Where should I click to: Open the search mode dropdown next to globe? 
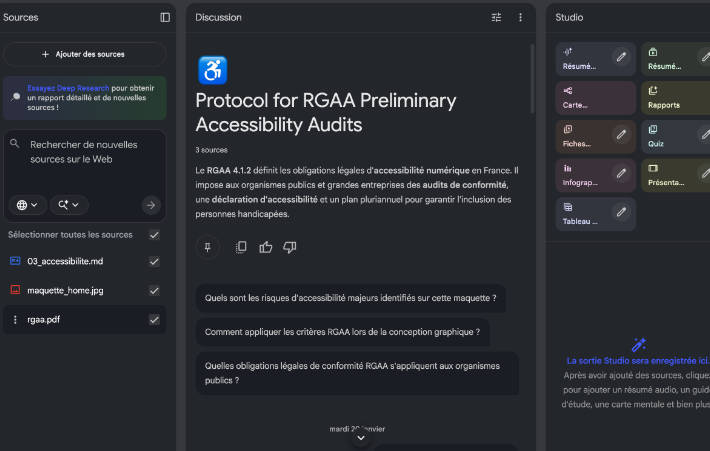(x=68, y=205)
